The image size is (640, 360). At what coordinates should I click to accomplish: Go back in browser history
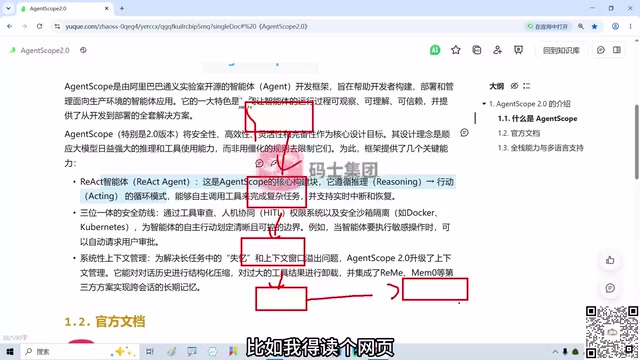click(x=9, y=27)
